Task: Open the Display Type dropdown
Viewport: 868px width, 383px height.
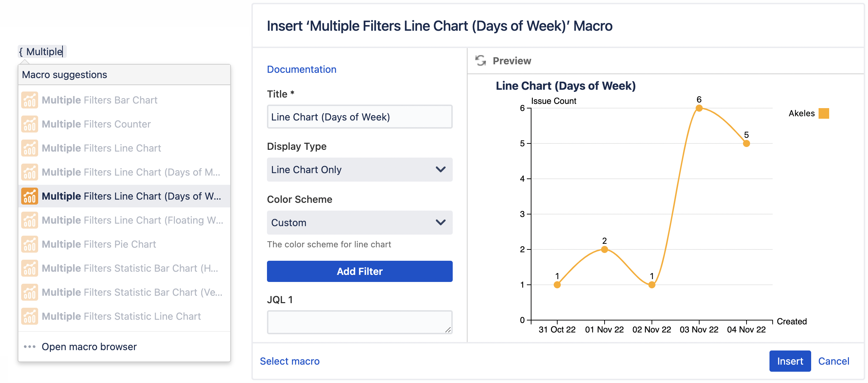Action: tap(359, 170)
